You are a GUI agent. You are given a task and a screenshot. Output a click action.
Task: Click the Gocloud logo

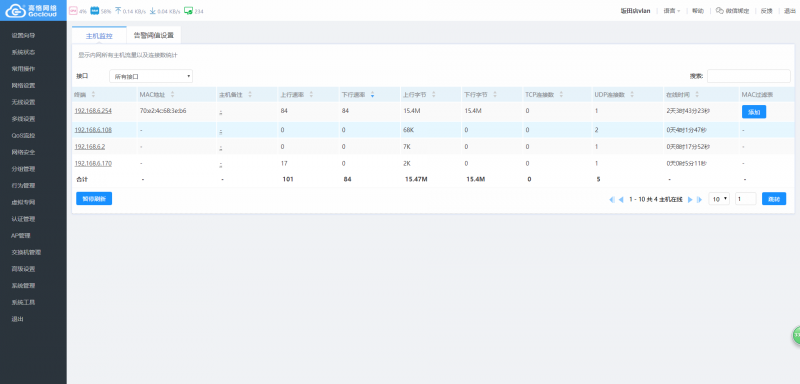click(32, 11)
